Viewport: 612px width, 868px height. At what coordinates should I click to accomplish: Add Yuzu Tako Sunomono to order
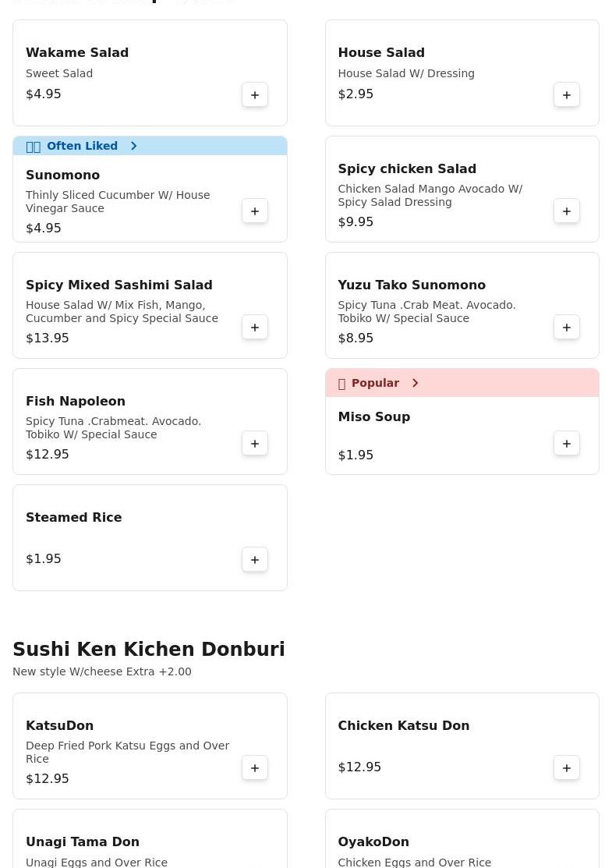(567, 328)
